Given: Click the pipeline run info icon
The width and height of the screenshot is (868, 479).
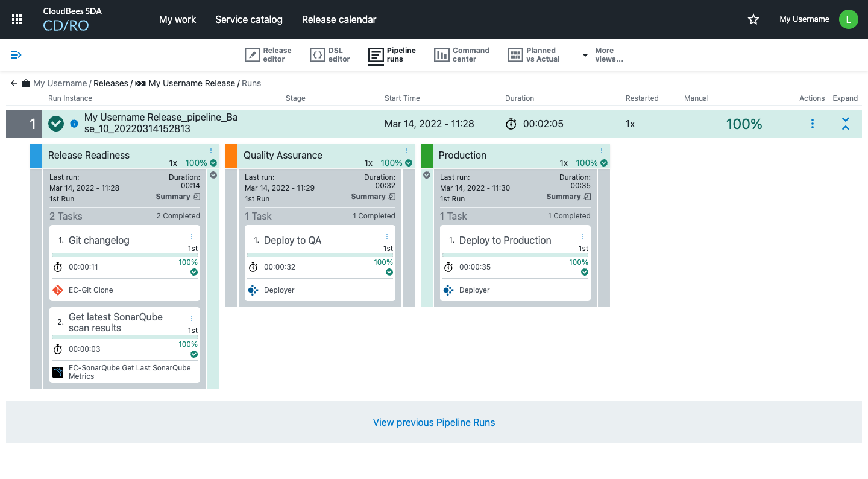Looking at the screenshot, I should click(74, 124).
